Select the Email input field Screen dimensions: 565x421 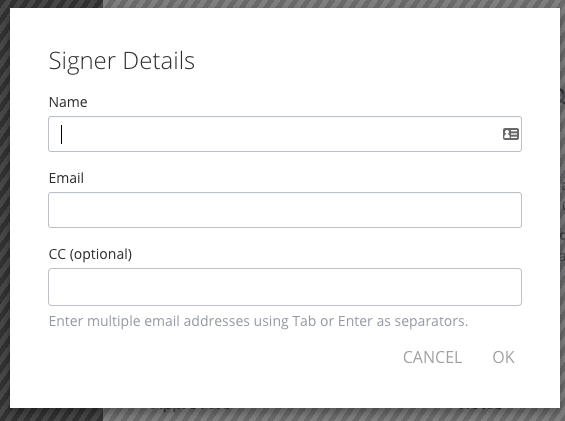point(285,210)
